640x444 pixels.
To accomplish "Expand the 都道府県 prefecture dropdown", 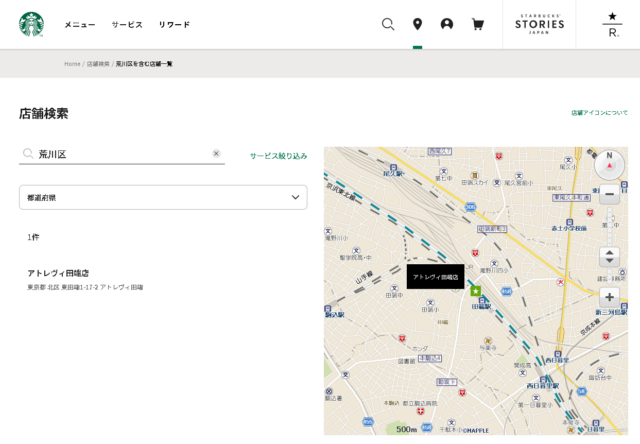I will pyautogui.click(x=163, y=198).
